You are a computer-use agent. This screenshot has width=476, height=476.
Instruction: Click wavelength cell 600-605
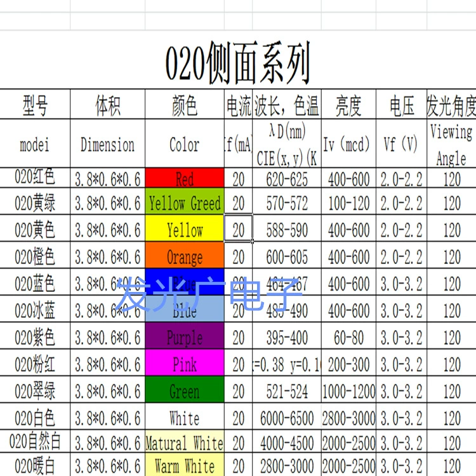(287, 255)
